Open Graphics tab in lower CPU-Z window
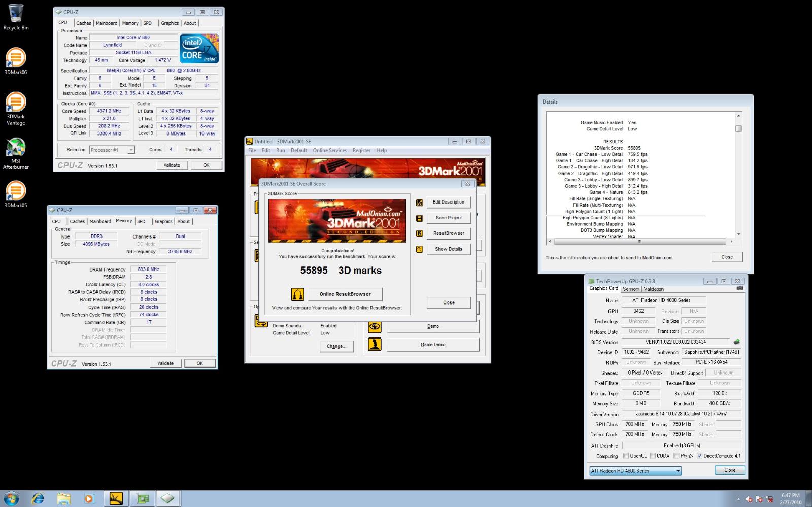The image size is (812, 507). click(x=163, y=221)
